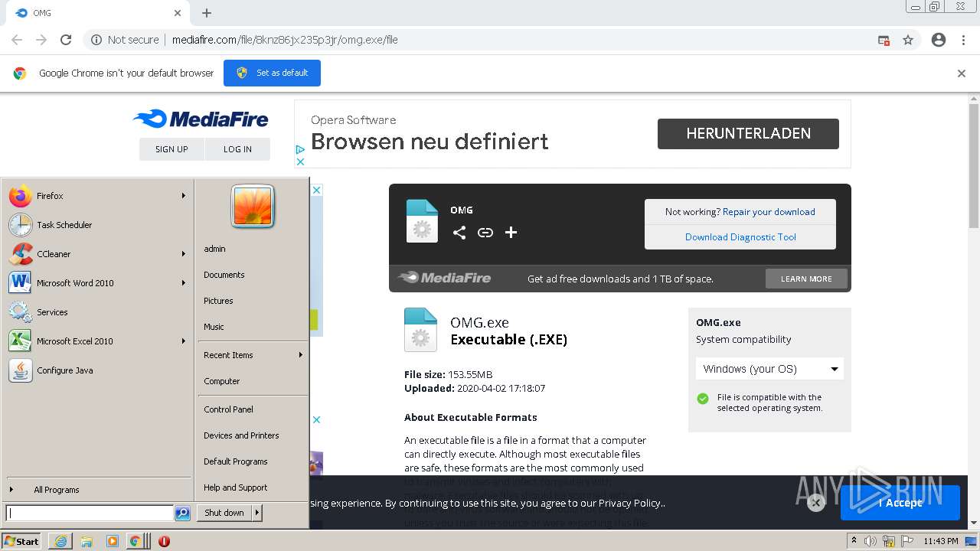Open Configure Java

tap(97, 370)
